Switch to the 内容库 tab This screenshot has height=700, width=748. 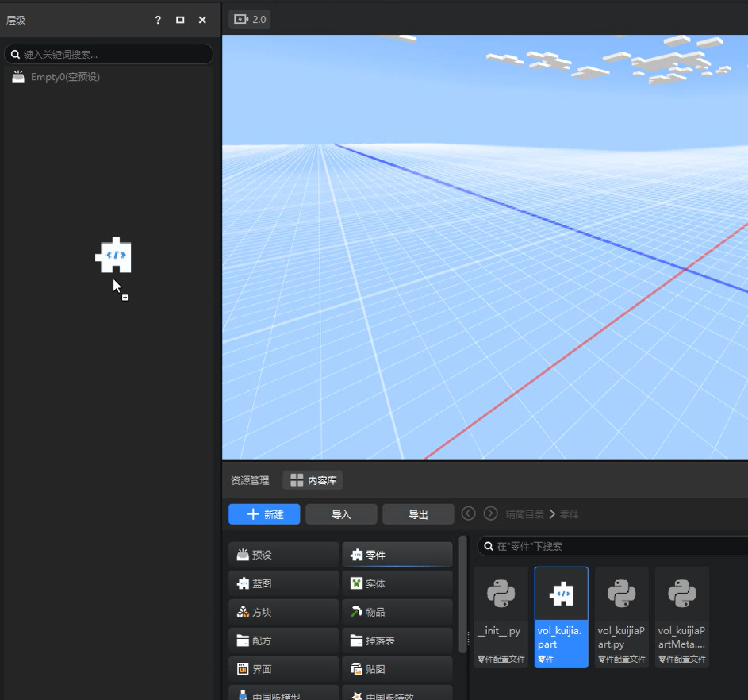pyautogui.click(x=313, y=480)
